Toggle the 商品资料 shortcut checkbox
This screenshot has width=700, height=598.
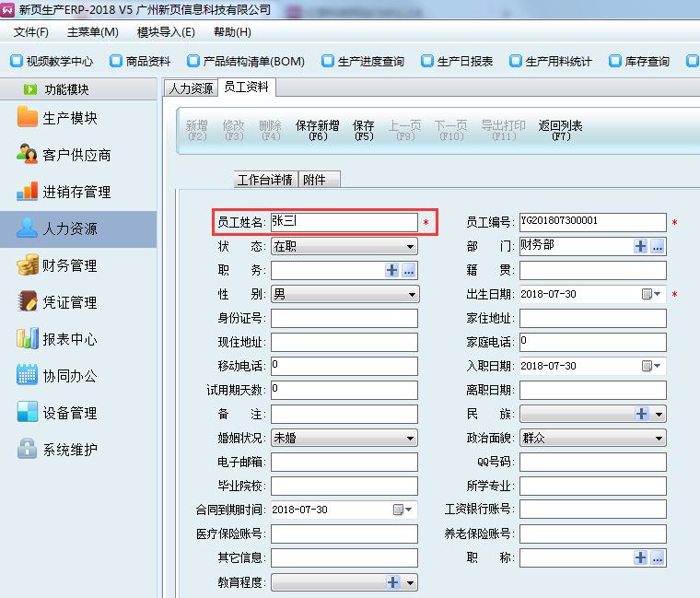(x=115, y=62)
